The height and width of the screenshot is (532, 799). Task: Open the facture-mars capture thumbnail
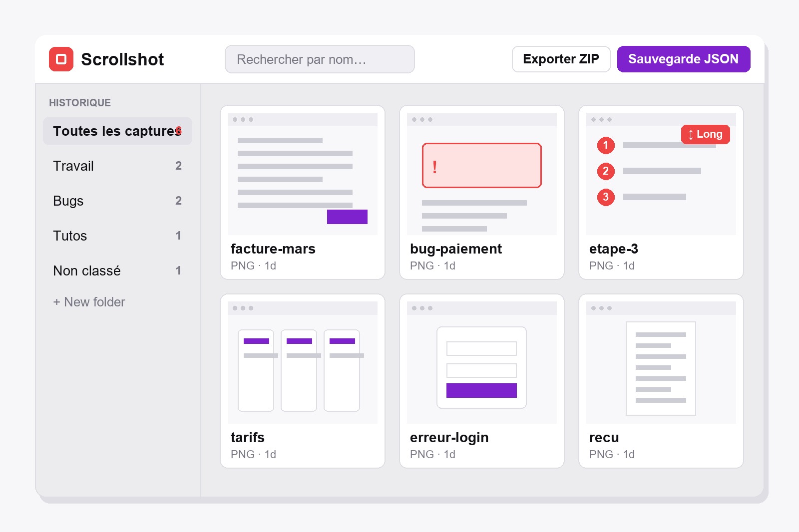tap(303, 174)
